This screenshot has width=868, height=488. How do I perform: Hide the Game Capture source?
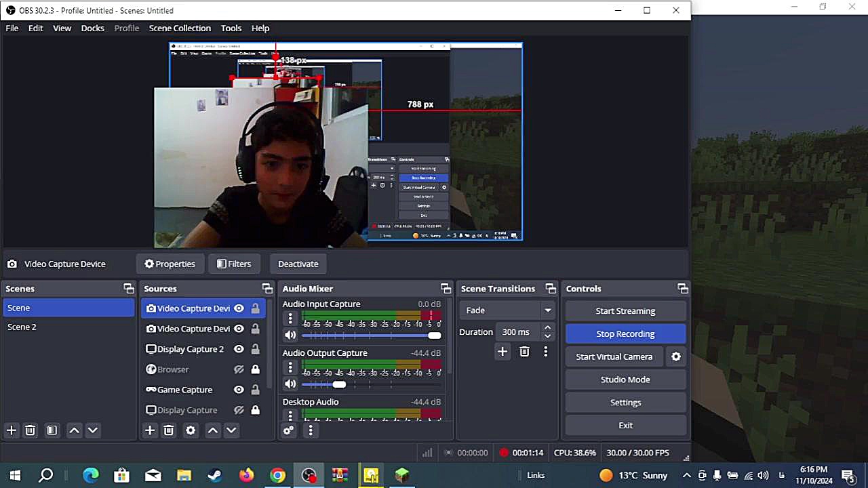pyautogui.click(x=239, y=390)
